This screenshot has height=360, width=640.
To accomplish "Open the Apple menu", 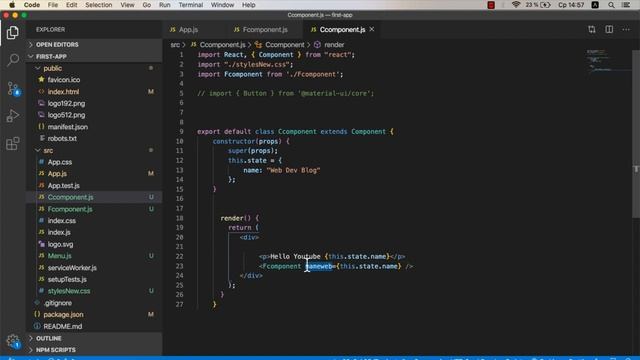I will point(12,5).
